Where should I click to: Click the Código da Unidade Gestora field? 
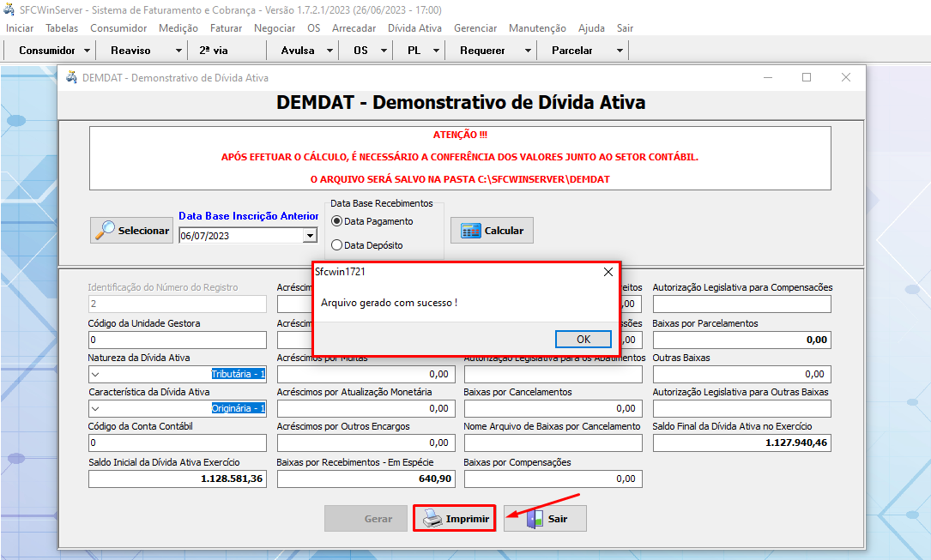177,340
